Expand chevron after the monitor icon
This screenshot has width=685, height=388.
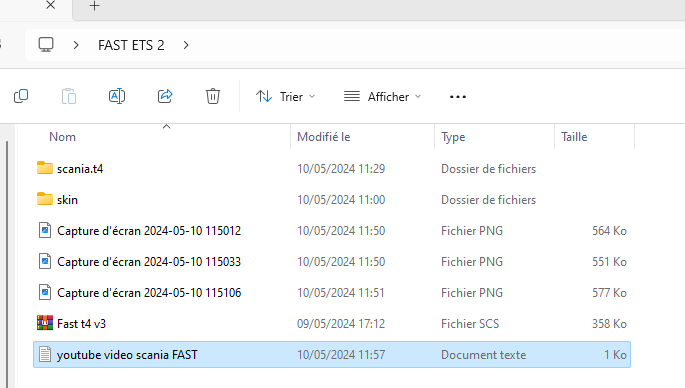(x=76, y=45)
